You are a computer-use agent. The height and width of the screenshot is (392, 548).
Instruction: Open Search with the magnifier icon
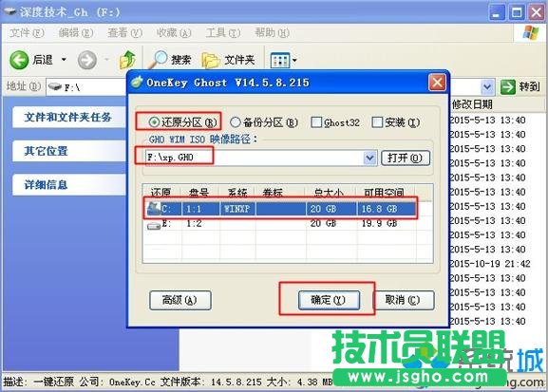point(158,60)
